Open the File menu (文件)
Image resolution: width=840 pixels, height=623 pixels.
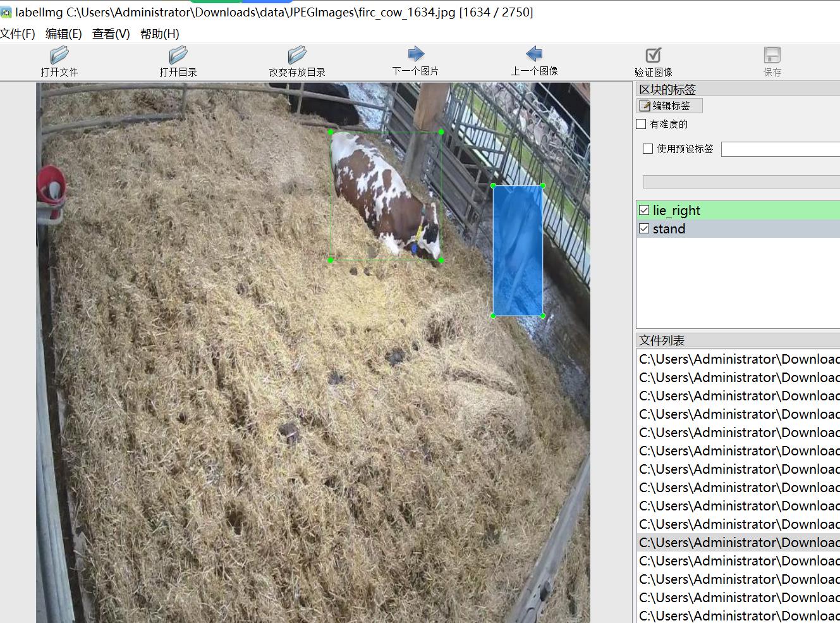pyautogui.click(x=18, y=34)
